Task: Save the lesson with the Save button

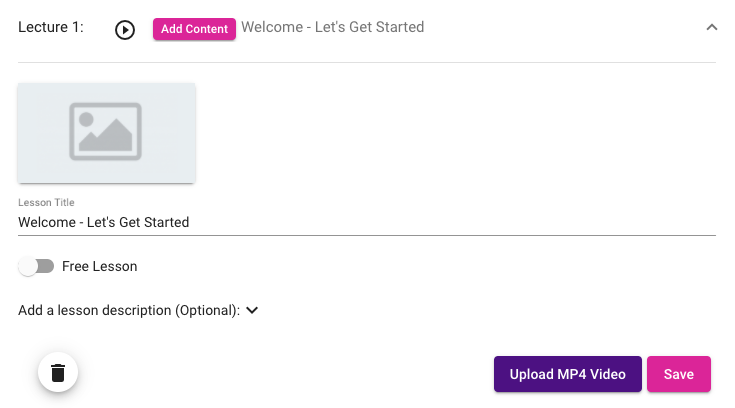Action: pos(679,374)
